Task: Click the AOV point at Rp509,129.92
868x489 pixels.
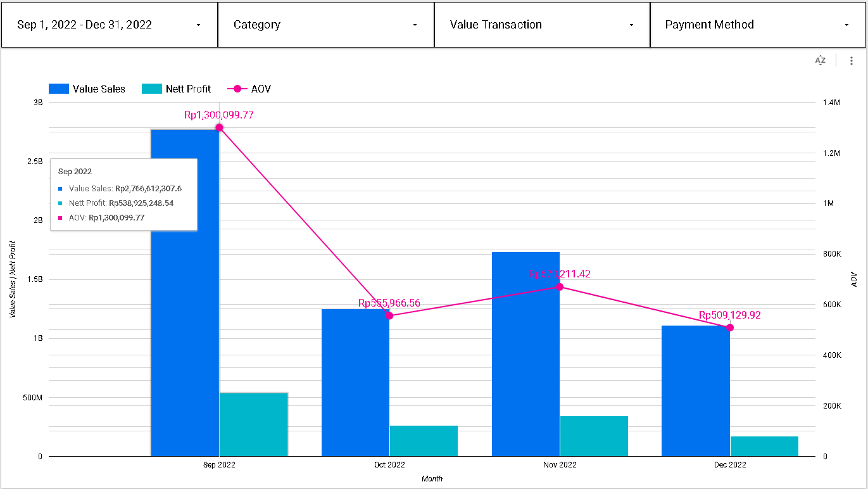Action: [730, 327]
